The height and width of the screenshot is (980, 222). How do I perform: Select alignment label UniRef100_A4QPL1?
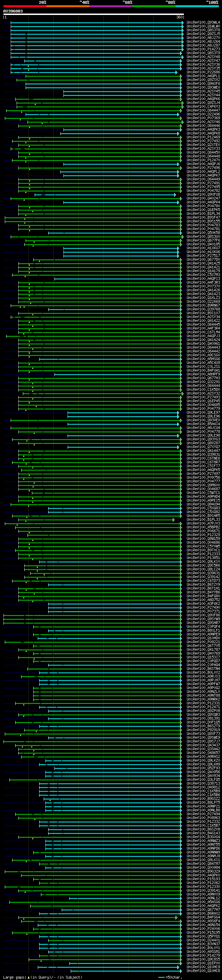click(203, 76)
